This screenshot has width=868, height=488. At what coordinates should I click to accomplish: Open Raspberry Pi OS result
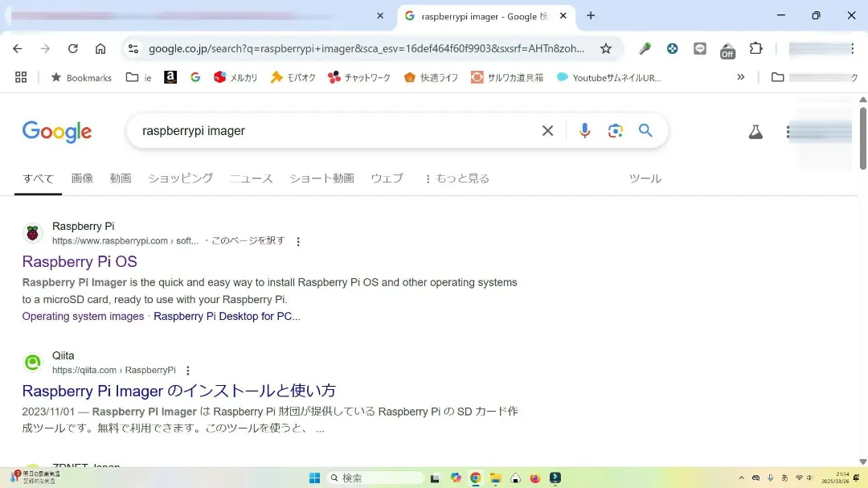coord(80,261)
